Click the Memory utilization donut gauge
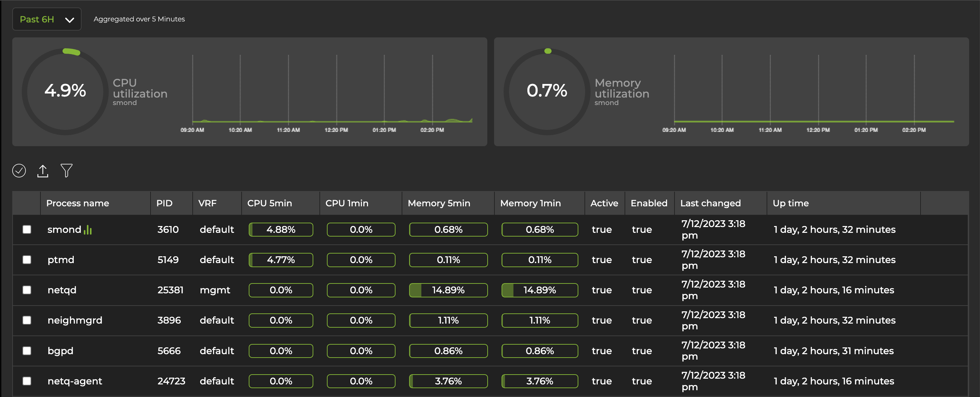The width and height of the screenshot is (980, 397). point(547,91)
